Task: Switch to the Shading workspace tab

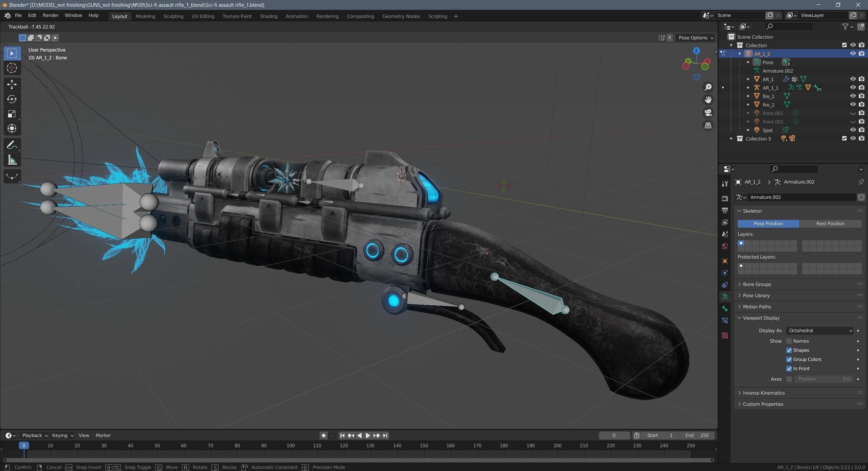Action: (x=268, y=16)
